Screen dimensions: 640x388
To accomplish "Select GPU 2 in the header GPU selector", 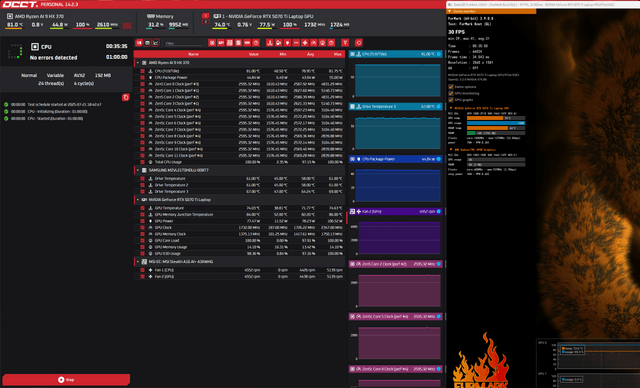I will (x=206, y=22).
